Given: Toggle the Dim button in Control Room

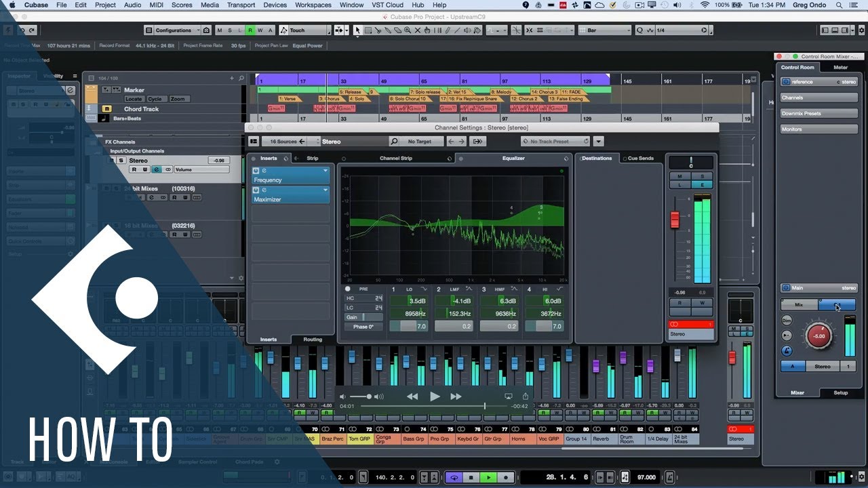Looking at the screenshot, I should (787, 320).
